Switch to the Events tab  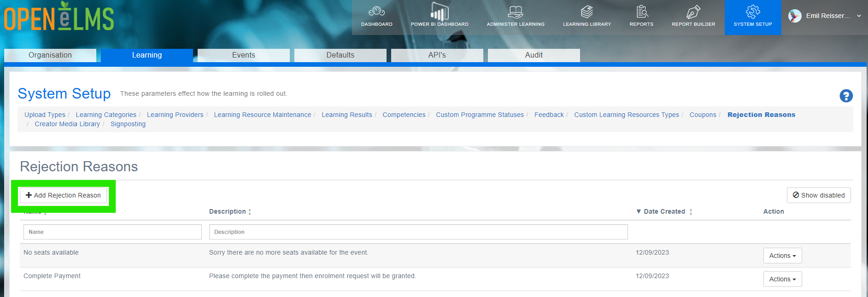244,55
